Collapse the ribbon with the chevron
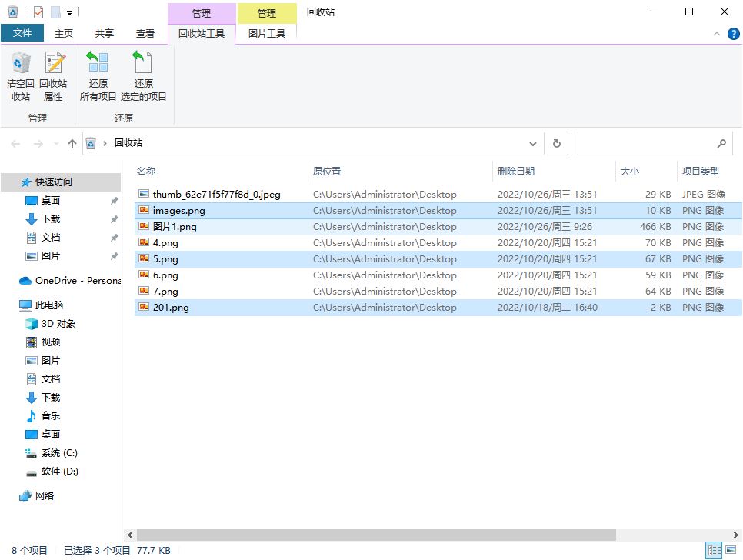 tap(717, 34)
